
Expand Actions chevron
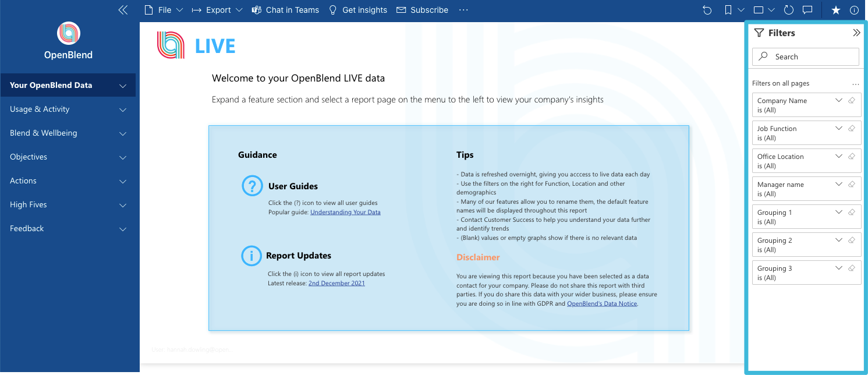click(123, 181)
